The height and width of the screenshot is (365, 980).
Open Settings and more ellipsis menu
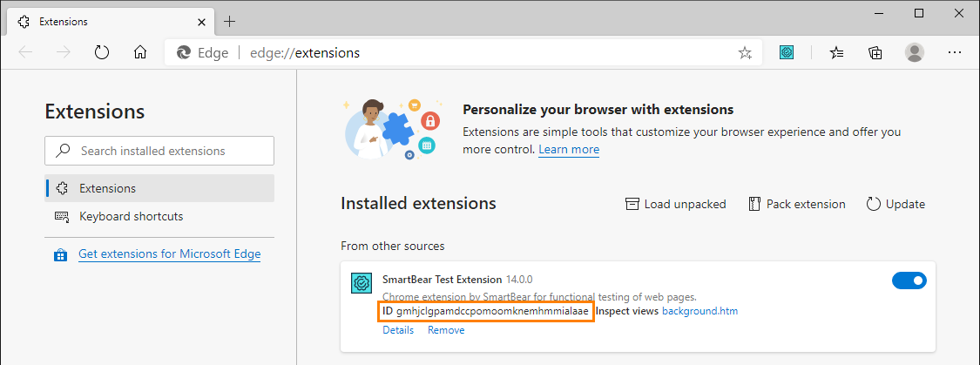click(955, 53)
